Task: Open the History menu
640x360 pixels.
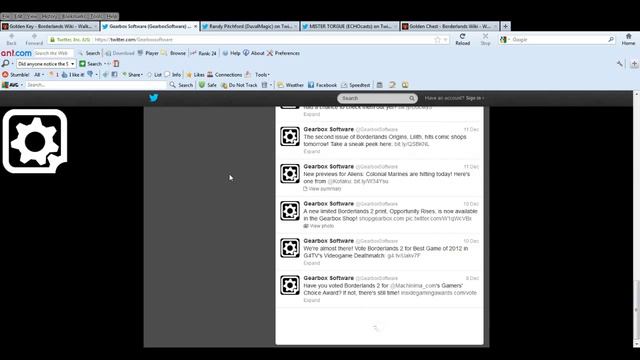Action: (x=49, y=16)
